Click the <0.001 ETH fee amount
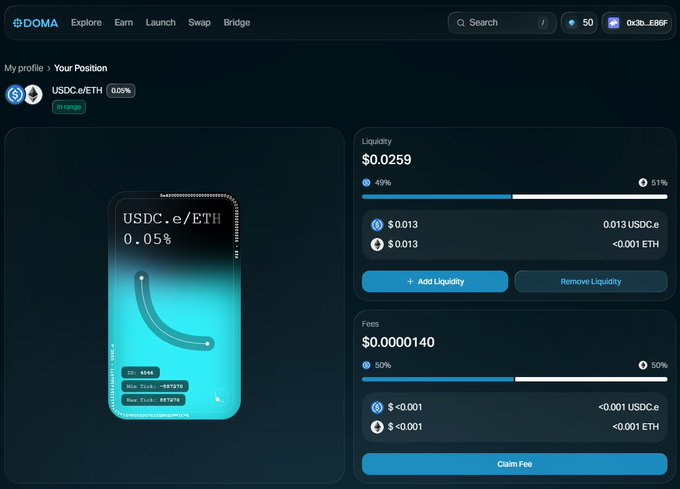The height and width of the screenshot is (489, 680). (x=636, y=427)
